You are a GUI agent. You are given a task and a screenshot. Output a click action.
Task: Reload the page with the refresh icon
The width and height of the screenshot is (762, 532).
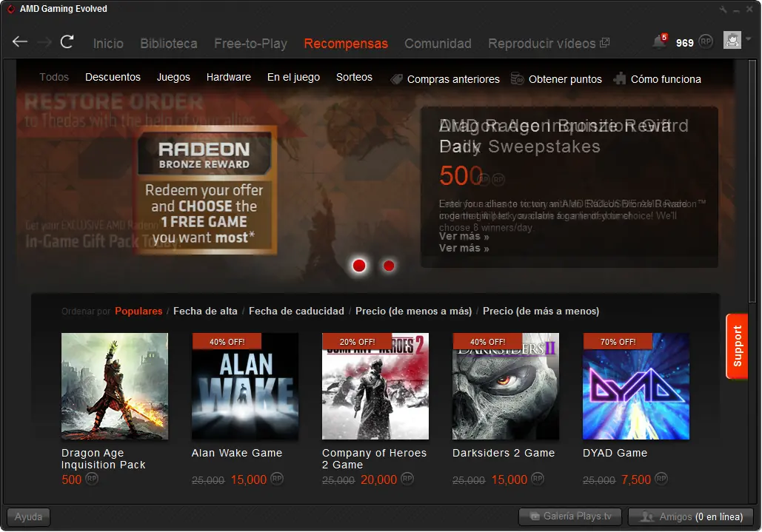[x=67, y=41]
